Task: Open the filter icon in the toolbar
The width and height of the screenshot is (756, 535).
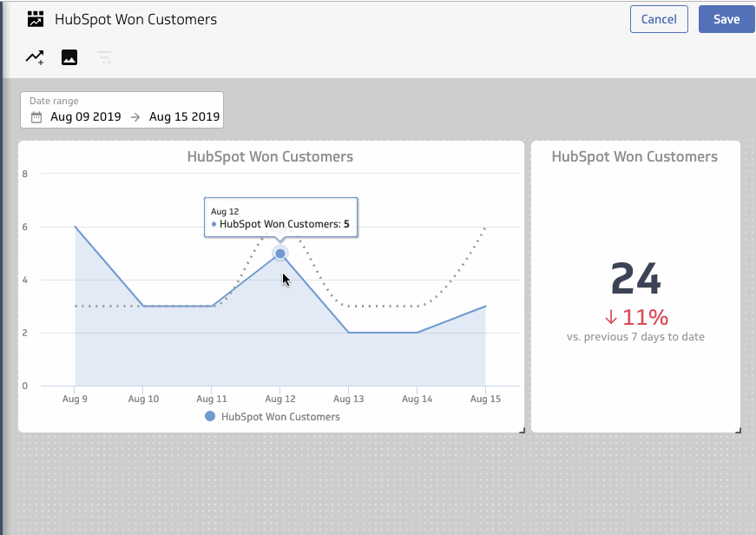Action: [104, 57]
